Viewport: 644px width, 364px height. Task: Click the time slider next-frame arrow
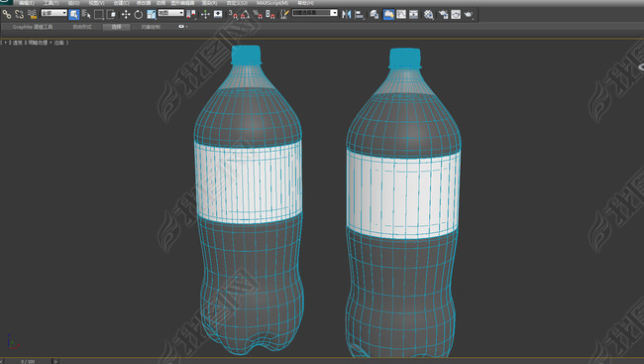[x=55, y=362]
